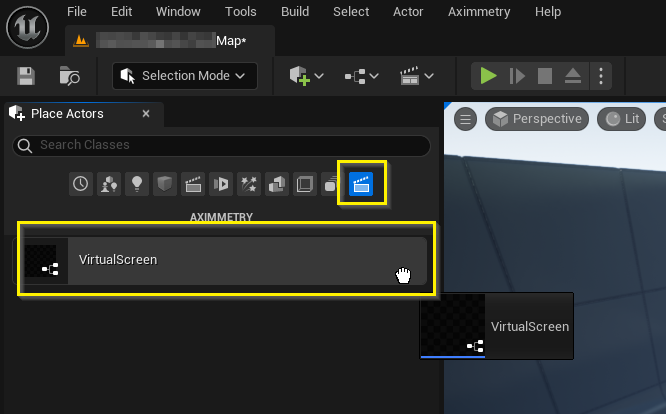666x414 pixels.
Task: Expand the Cinematics dropdown arrow
Action: click(429, 76)
